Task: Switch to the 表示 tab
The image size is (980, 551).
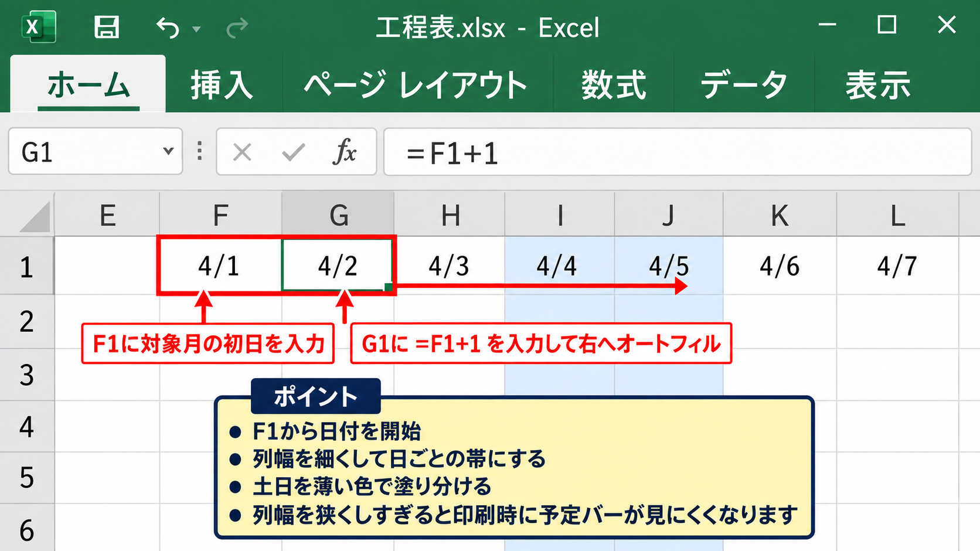Action: point(877,84)
